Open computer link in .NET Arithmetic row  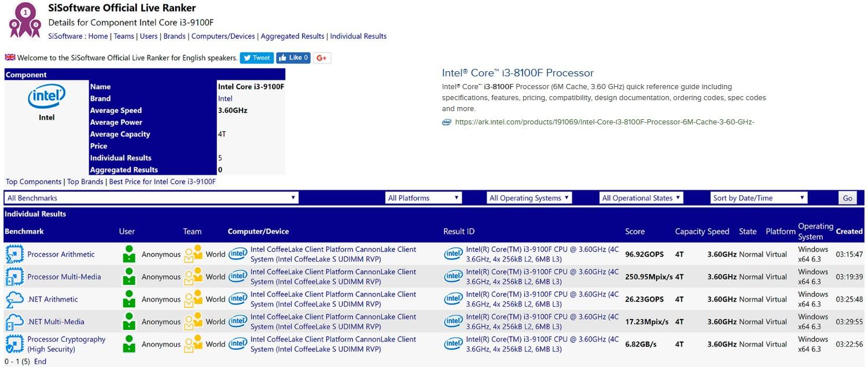pos(333,299)
